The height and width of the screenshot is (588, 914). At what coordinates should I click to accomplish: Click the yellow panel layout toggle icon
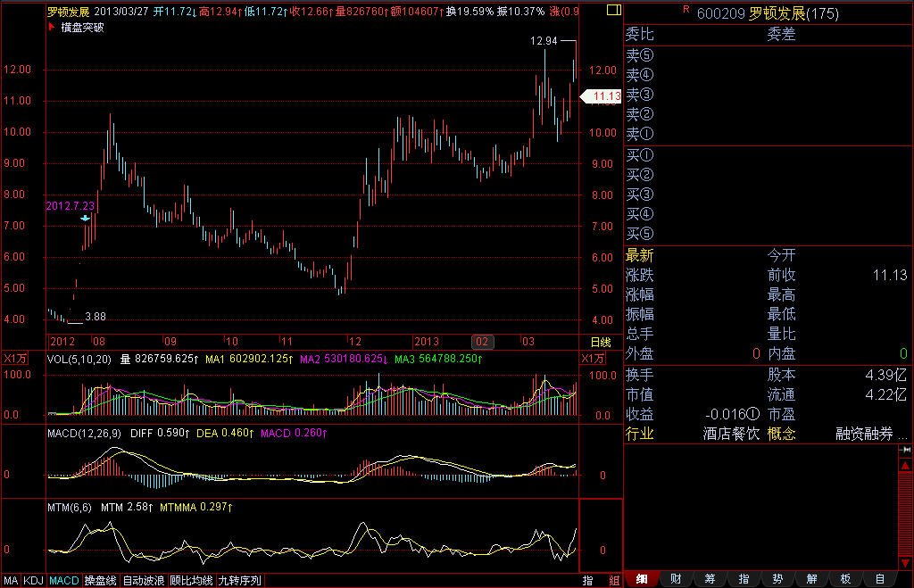(611, 12)
